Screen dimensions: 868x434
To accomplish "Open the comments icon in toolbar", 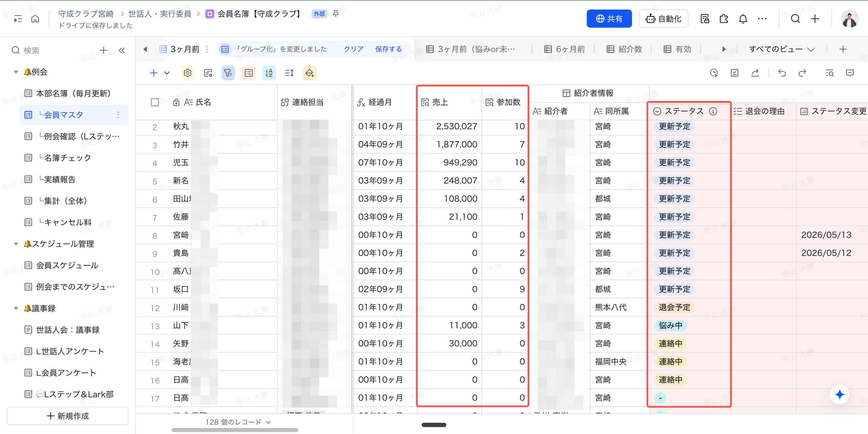I will (x=850, y=73).
